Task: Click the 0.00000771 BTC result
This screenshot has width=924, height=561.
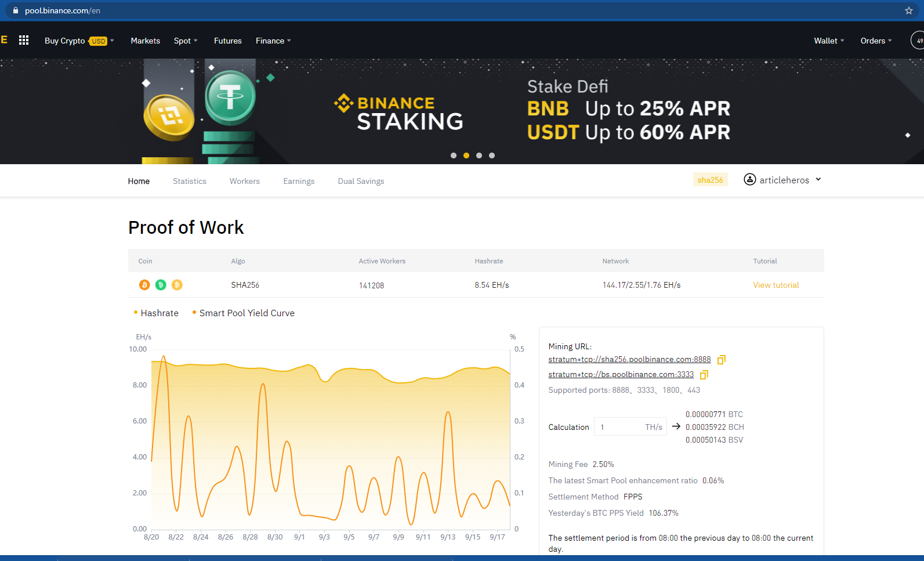Action: click(x=714, y=414)
